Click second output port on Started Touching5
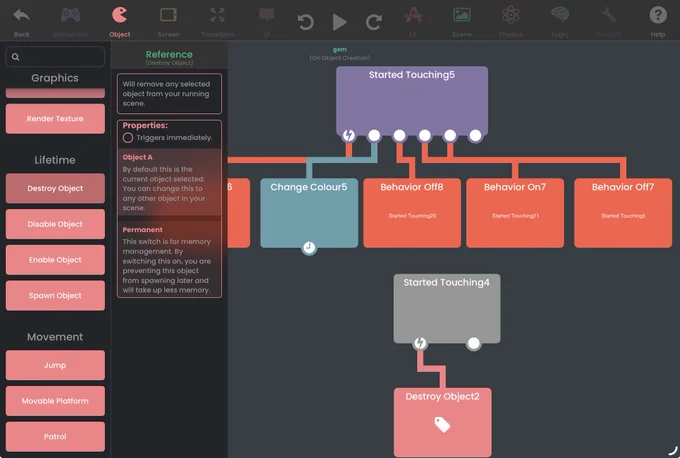Image resolution: width=680 pixels, height=458 pixels. pos(374,136)
